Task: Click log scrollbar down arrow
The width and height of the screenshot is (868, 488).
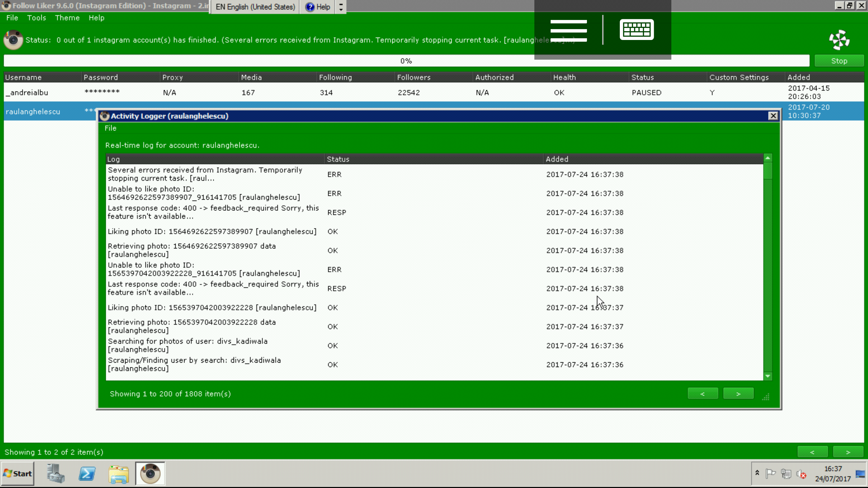Action: point(768,376)
